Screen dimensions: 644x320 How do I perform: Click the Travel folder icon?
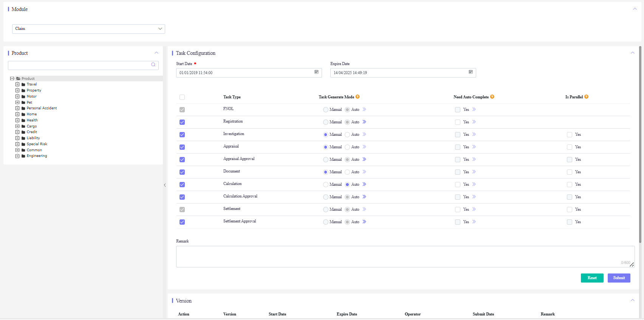[x=23, y=84]
